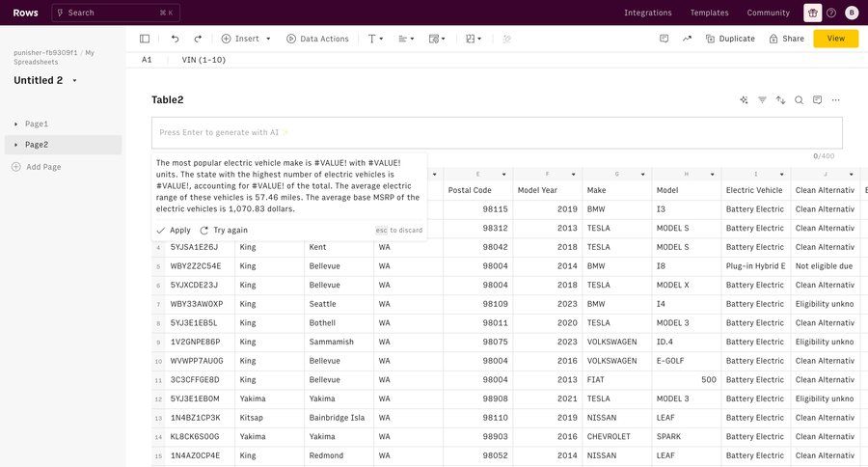Open the gift rewards icon
Screen dimensions: 868x467
click(813, 13)
